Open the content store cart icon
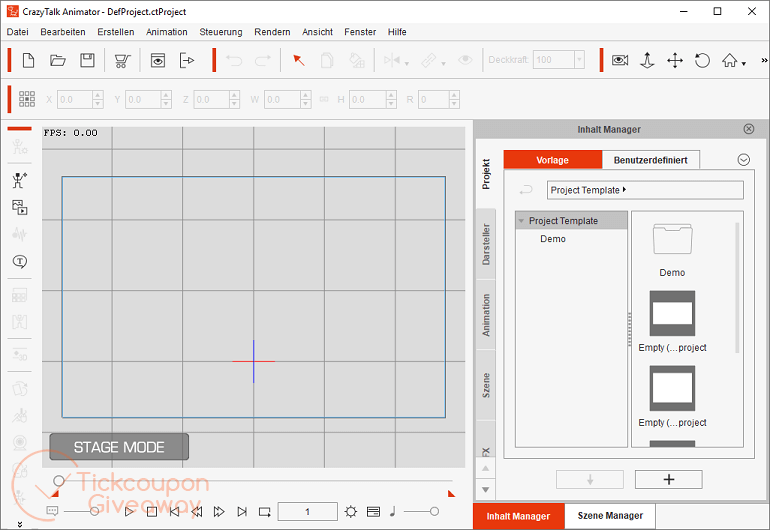Image resolution: width=770 pixels, height=530 pixels. [122, 60]
